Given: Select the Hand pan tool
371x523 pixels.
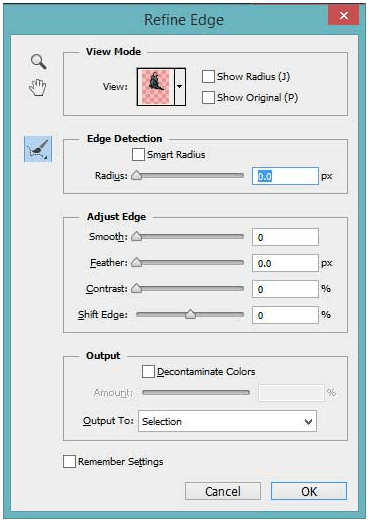Looking at the screenshot, I should pyautogui.click(x=38, y=88).
